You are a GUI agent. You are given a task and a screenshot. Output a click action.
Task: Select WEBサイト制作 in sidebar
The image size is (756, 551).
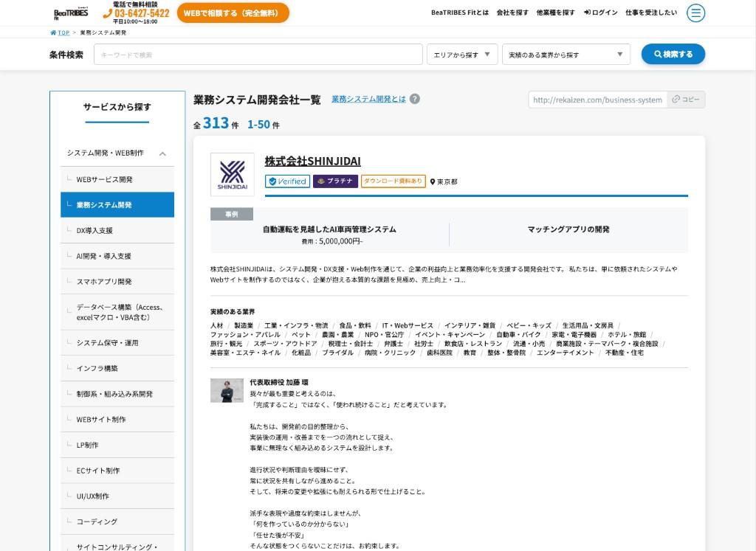coord(117,419)
